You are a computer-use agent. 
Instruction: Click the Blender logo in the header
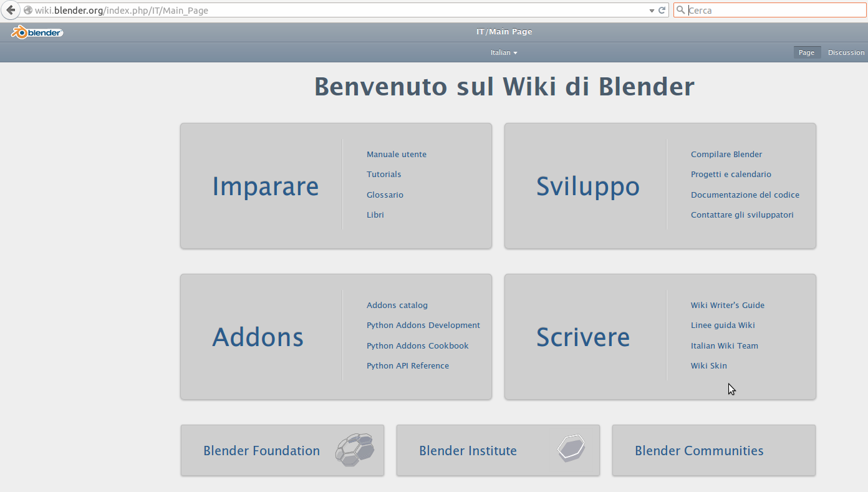click(36, 32)
